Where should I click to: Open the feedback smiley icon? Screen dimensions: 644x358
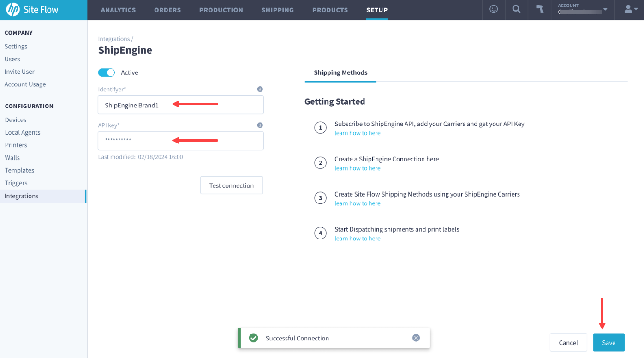coord(494,9)
